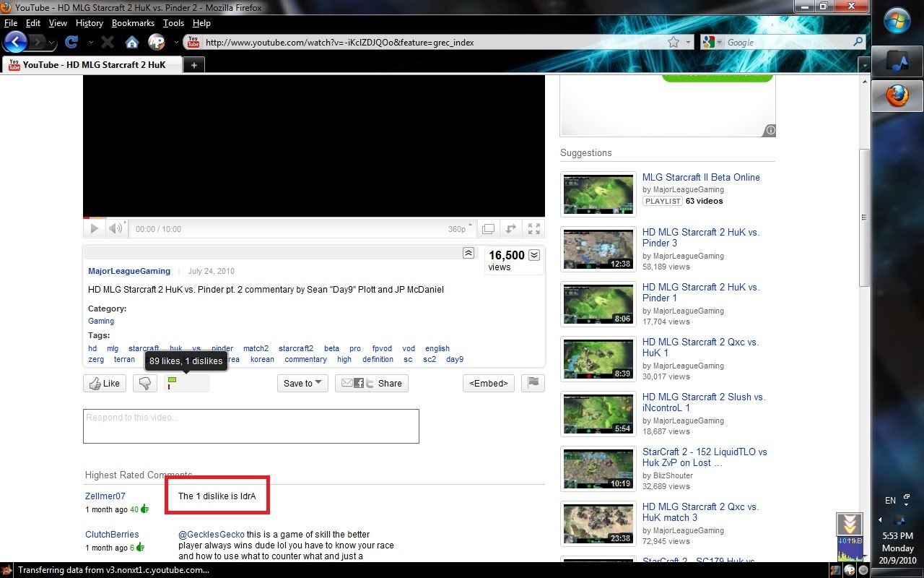Open the Tools menu
924x578 pixels.
(x=173, y=23)
